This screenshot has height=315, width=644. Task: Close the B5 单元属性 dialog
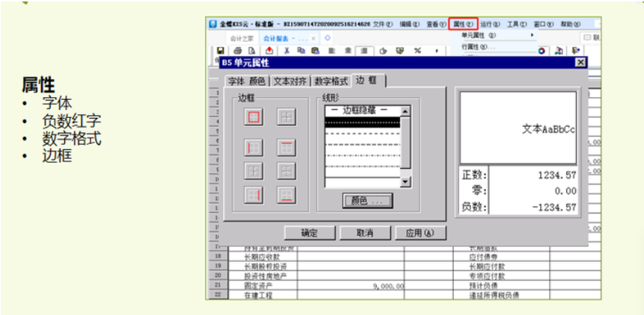point(580,63)
